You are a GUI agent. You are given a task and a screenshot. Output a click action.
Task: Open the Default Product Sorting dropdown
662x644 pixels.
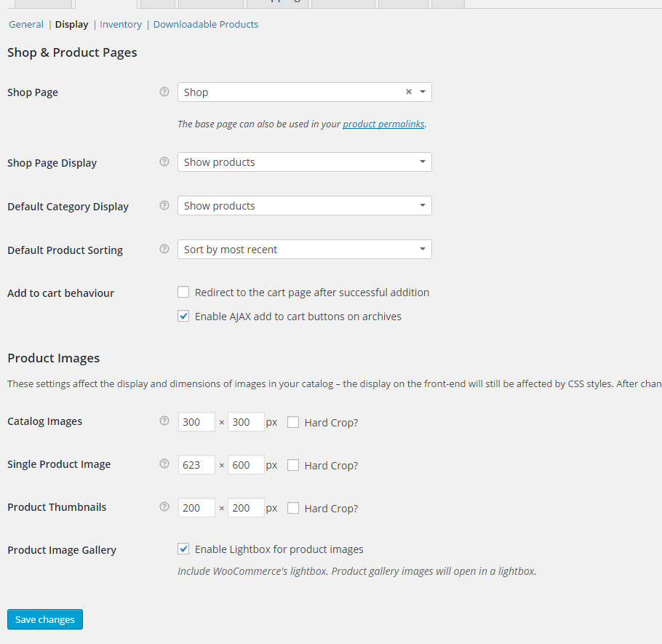(304, 250)
